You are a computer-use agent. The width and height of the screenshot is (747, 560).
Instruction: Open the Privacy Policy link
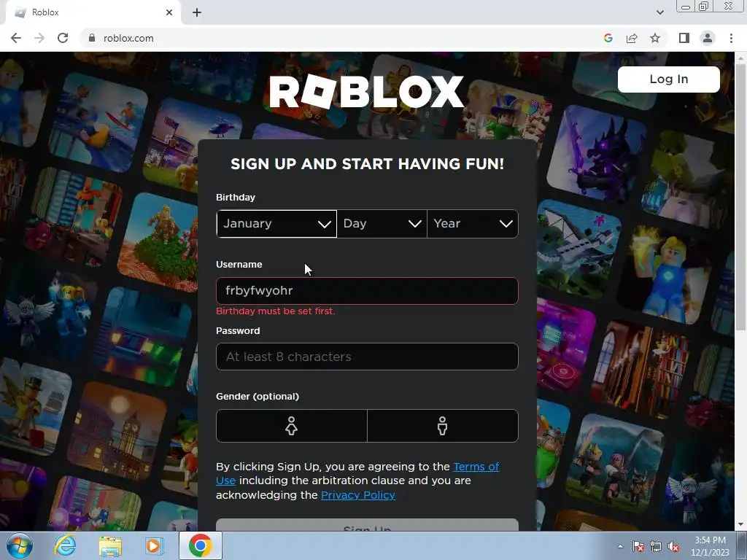(x=357, y=495)
